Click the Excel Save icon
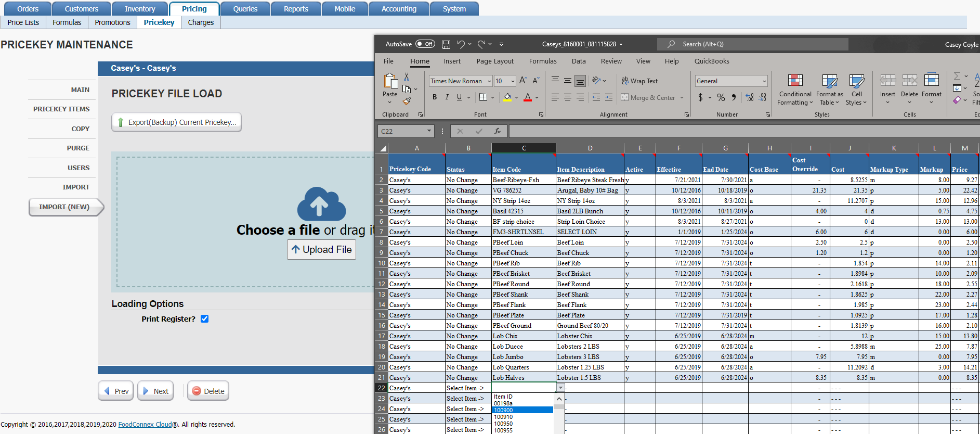The image size is (980, 434). (446, 44)
